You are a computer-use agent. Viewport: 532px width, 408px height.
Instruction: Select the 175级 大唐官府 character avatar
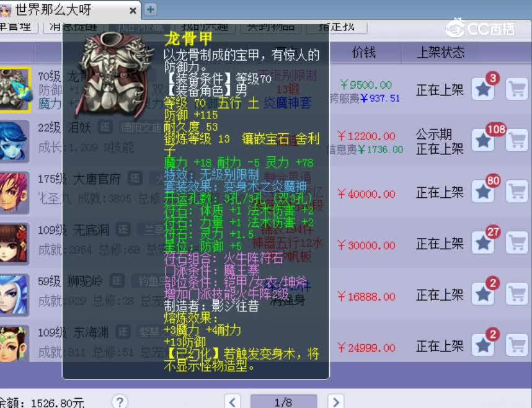(14, 192)
